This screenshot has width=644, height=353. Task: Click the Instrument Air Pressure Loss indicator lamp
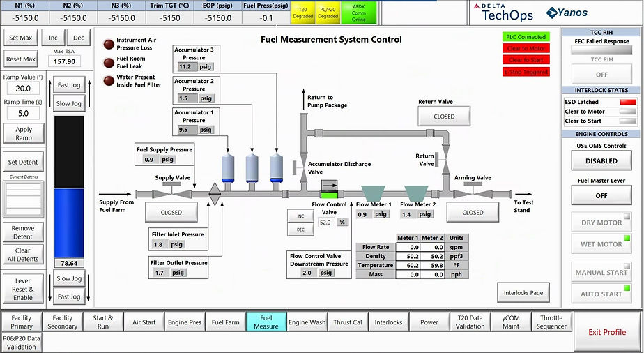[109, 44]
